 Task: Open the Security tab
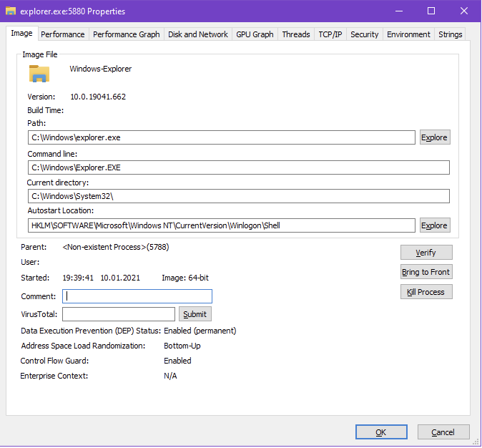(x=364, y=34)
